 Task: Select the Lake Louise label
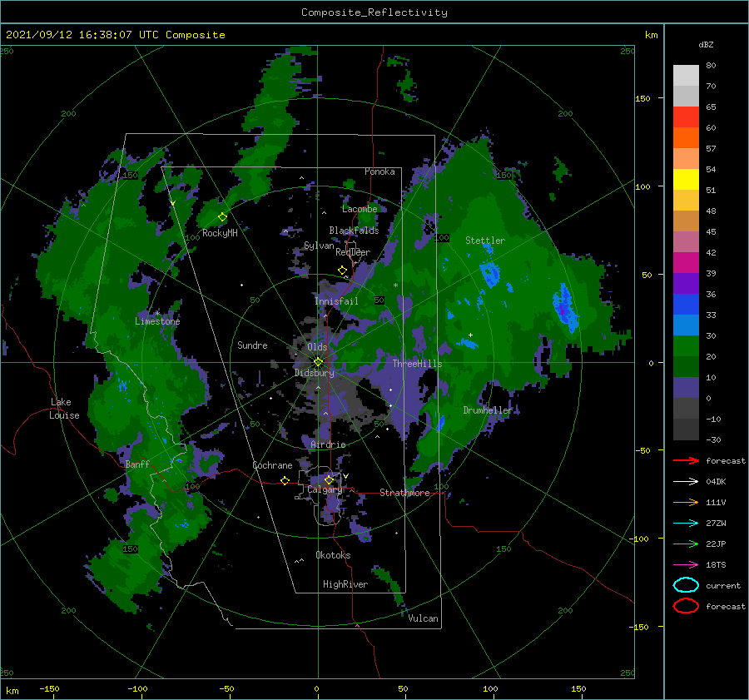(x=64, y=409)
